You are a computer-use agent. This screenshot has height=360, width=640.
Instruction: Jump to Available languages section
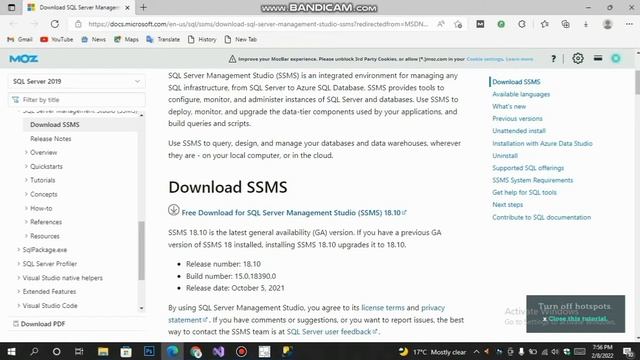point(521,94)
